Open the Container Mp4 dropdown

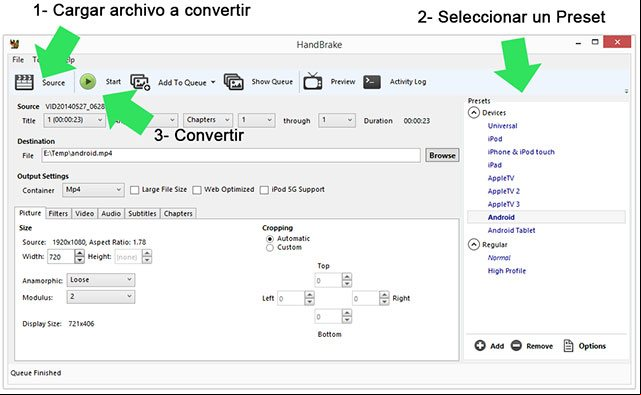93,190
